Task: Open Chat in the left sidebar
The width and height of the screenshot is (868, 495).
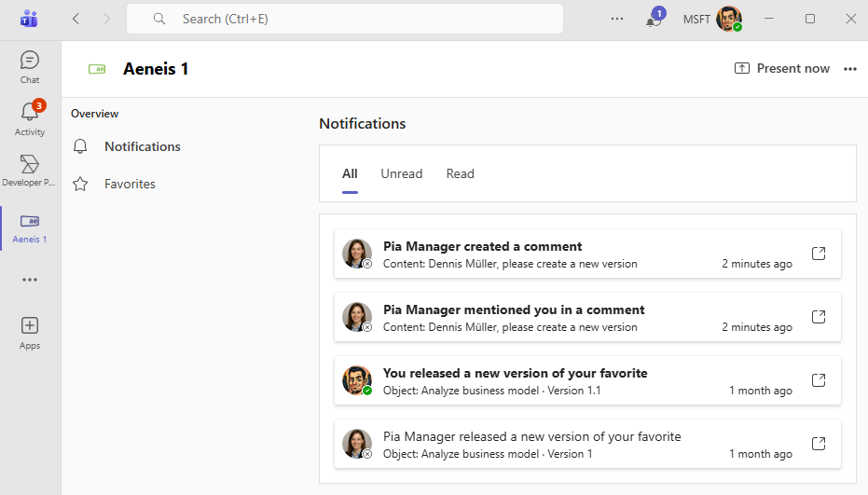Action: point(30,67)
